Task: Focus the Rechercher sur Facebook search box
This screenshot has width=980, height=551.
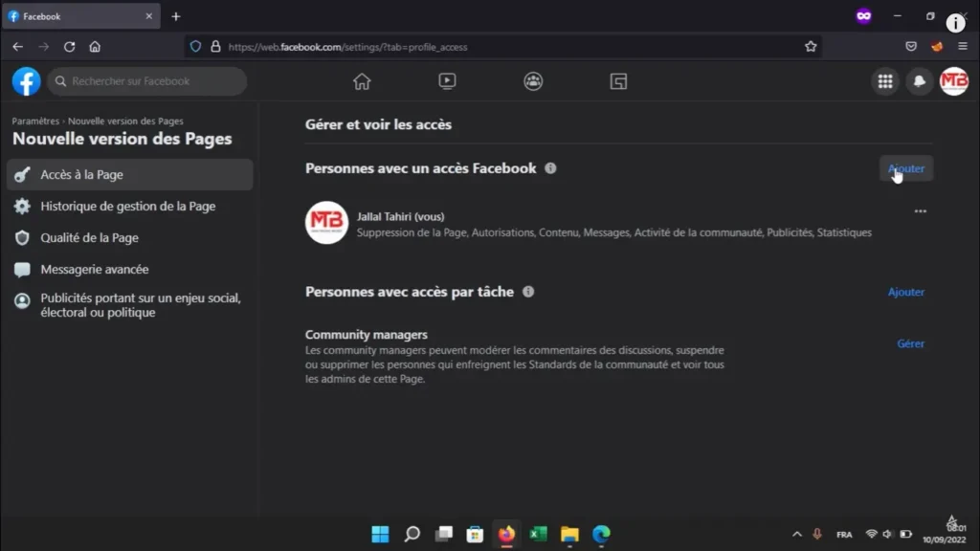Action: [146, 81]
